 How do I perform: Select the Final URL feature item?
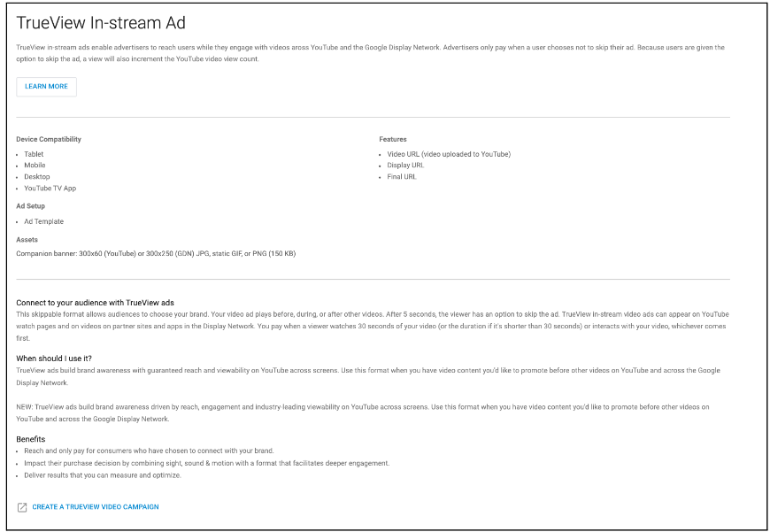coord(402,177)
